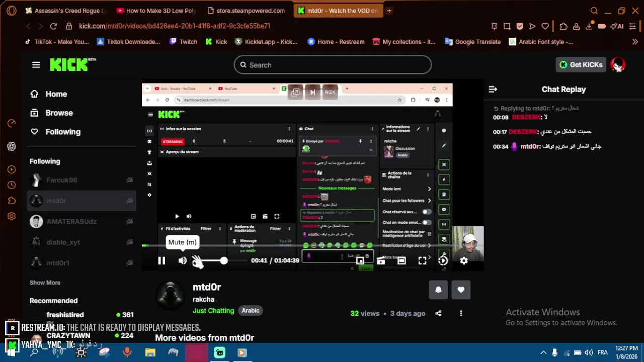Open a new browser tab
Viewport: 644px width, 362px height.
tap(389, 11)
